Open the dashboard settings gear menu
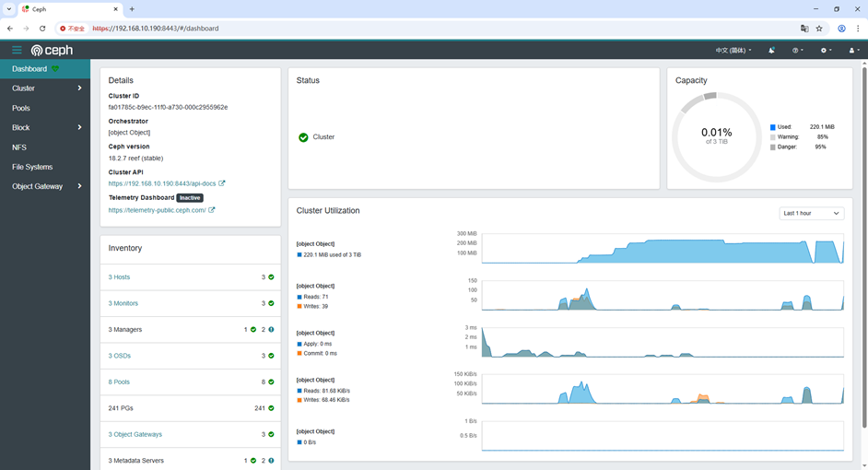This screenshot has width=868, height=470. [826, 50]
